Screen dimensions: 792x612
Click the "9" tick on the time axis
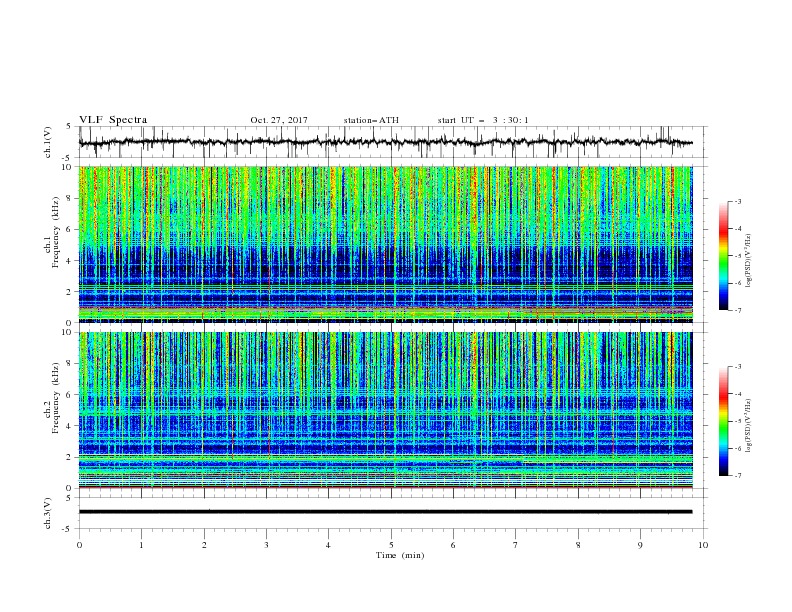click(x=640, y=545)
